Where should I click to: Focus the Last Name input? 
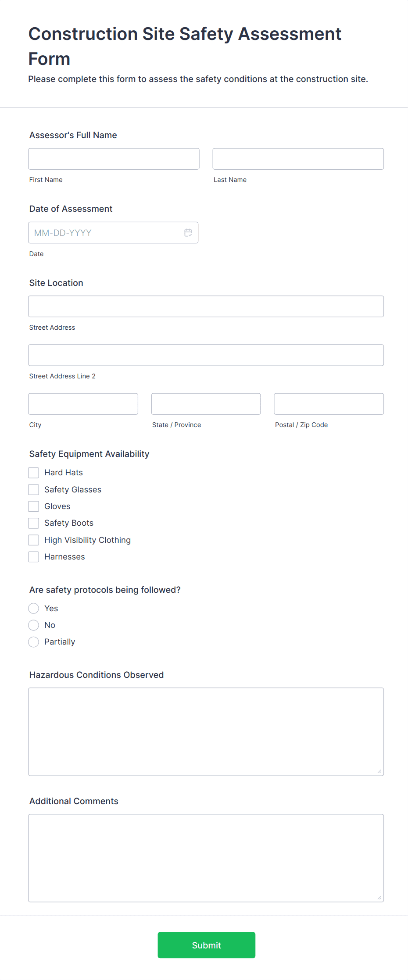(298, 159)
